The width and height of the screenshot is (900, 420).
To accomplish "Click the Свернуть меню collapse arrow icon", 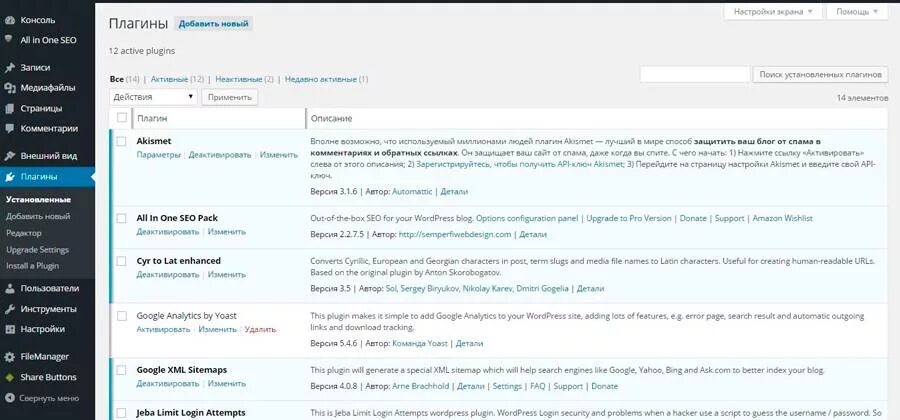I will [x=9, y=398].
